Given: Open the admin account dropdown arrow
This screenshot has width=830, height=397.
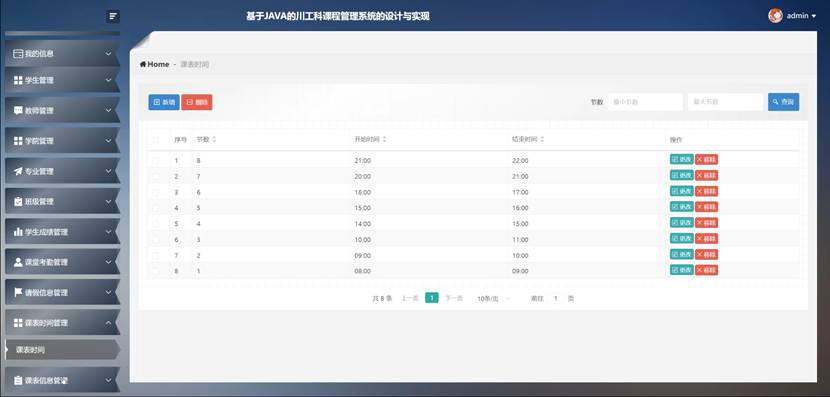Looking at the screenshot, I should (x=814, y=16).
